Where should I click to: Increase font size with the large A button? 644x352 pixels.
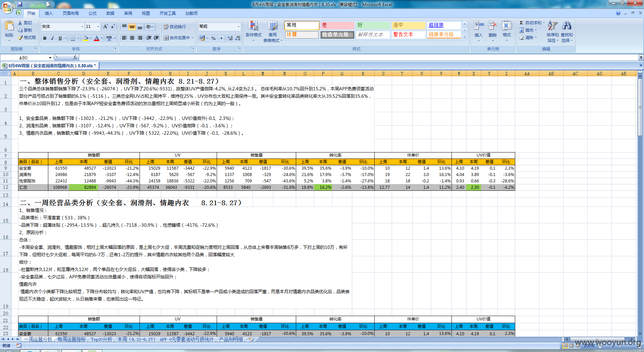coord(105,27)
